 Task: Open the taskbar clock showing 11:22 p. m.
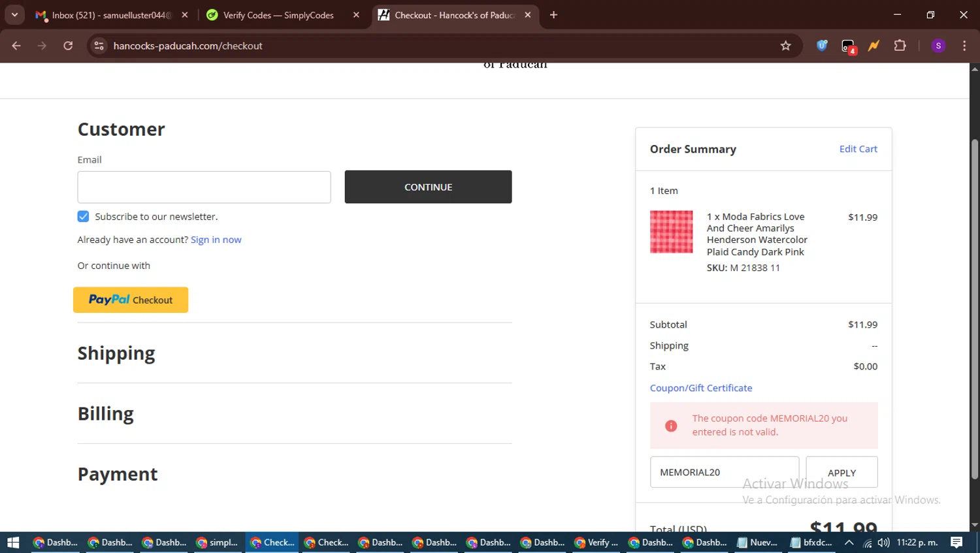[917, 543]
